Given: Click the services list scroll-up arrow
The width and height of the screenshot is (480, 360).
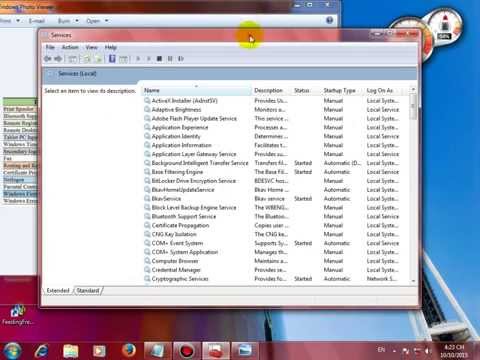Looking at the screenshot, I should [x=413, y=89].
